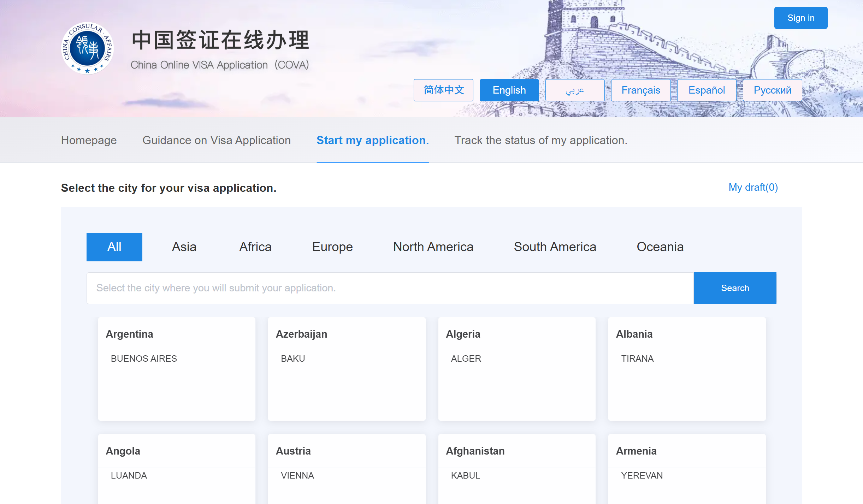This screenshot has width=863, height=504.
Task: Click the Armenia country heading
Action: coord(636,451)
